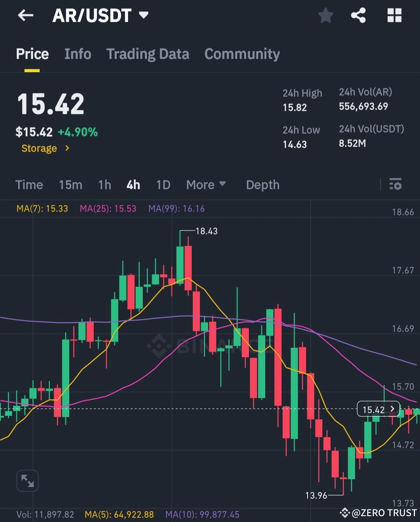Select the Info section
420x522 pixels.
click(x=77, y=54)
